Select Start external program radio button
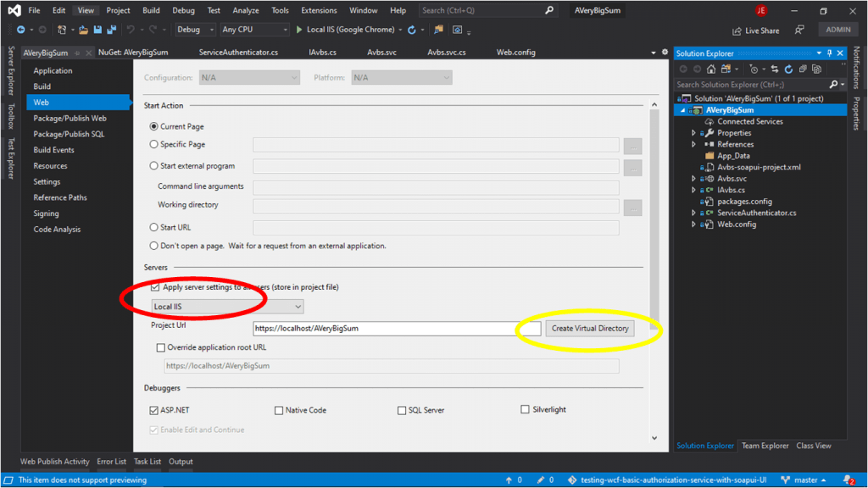This screenshot has height=488, width=868. (154, 166)
